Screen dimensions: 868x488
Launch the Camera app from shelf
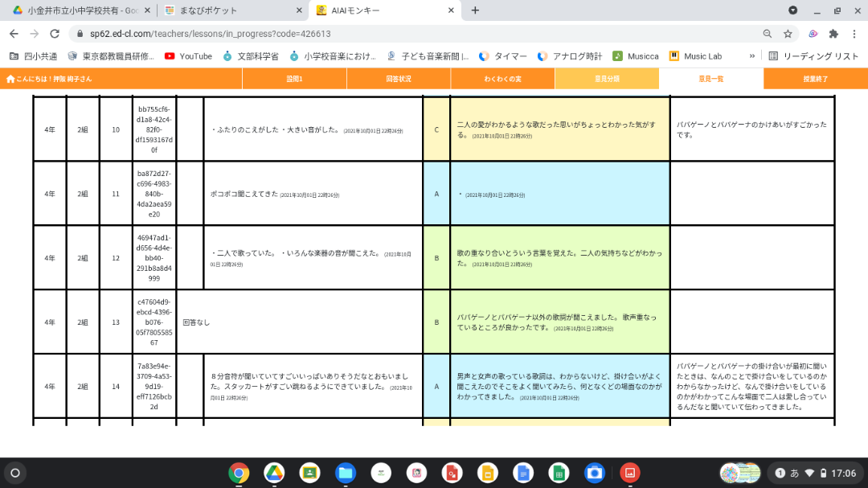pos(594,473)
